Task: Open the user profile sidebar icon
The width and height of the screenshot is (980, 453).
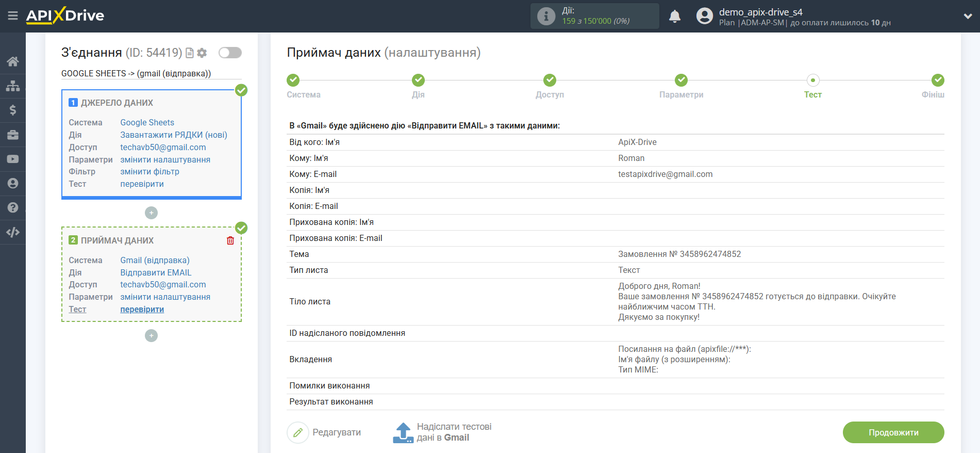Action: [13, 183]
